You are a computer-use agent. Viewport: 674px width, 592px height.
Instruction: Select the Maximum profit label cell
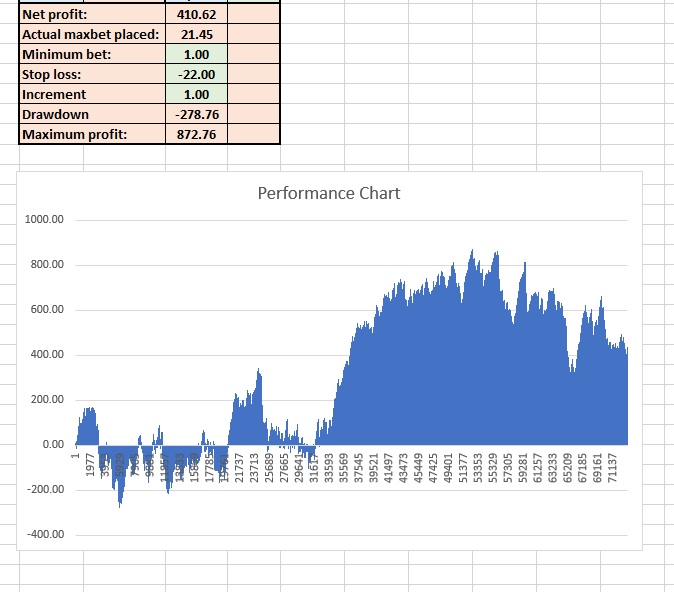(x=91, y=135)
